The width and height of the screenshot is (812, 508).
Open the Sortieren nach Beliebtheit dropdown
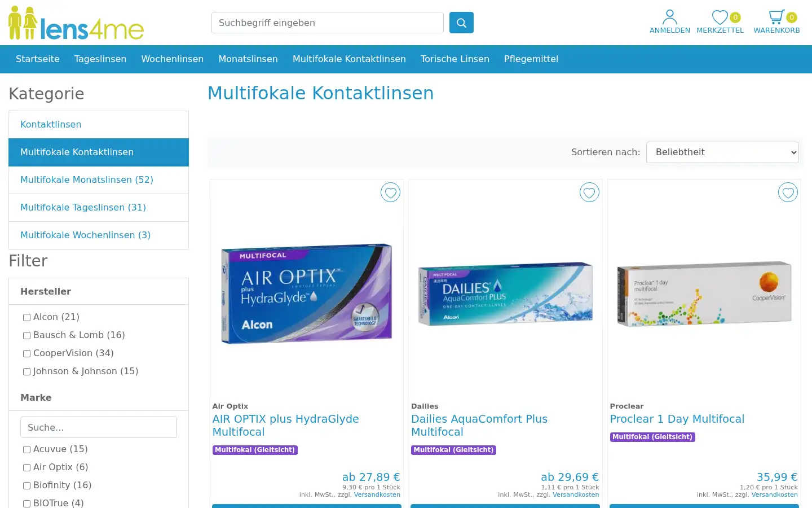[x=722, y=152]
